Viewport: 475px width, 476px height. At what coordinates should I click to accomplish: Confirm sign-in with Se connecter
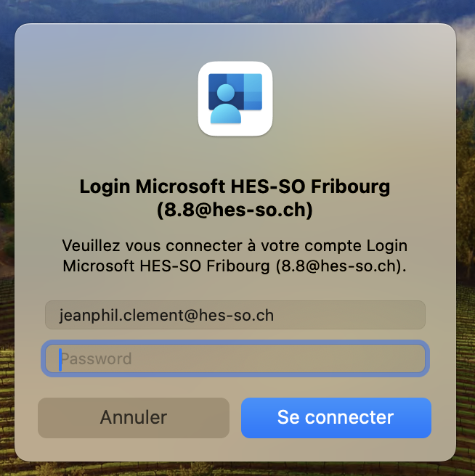(x=336, y=418)
